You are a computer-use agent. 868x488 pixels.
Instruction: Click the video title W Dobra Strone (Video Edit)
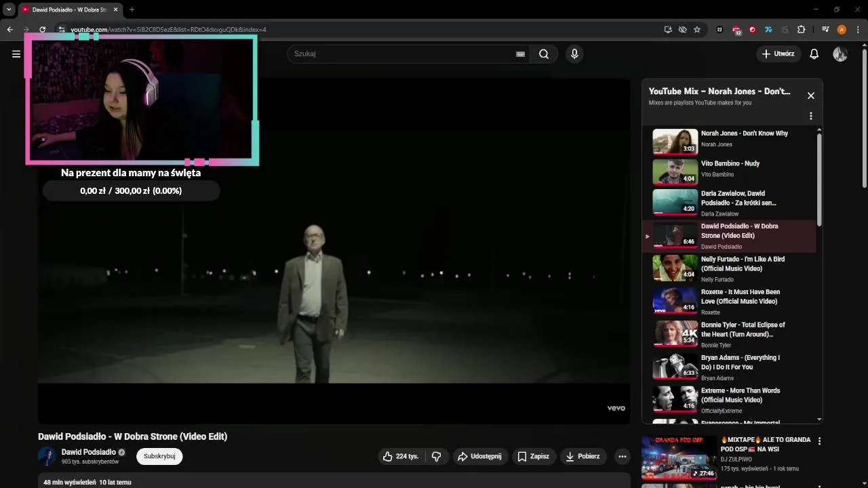pos(132,436)
